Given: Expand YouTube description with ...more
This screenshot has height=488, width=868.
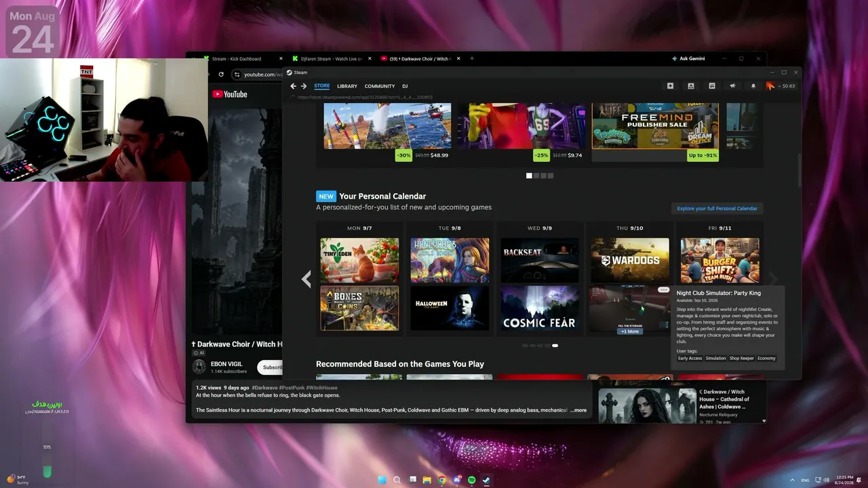Looking at the screenshot, I should click(x=578, y=410).
